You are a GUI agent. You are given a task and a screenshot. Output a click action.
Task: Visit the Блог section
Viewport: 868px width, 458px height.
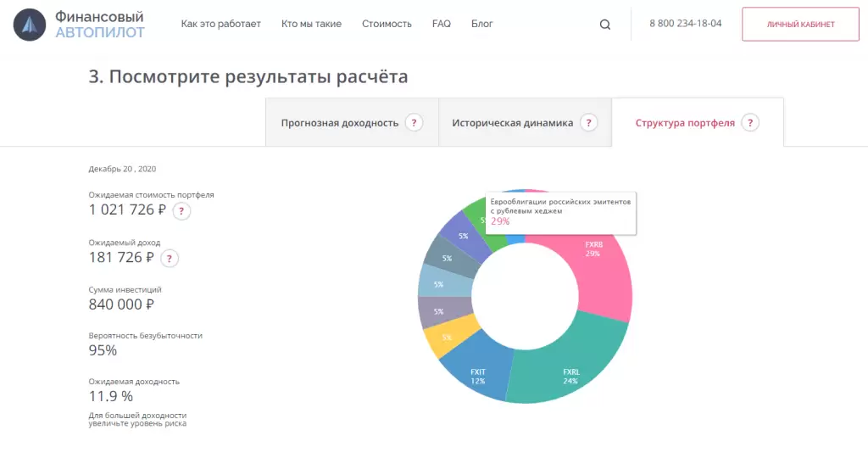(481, 24)
